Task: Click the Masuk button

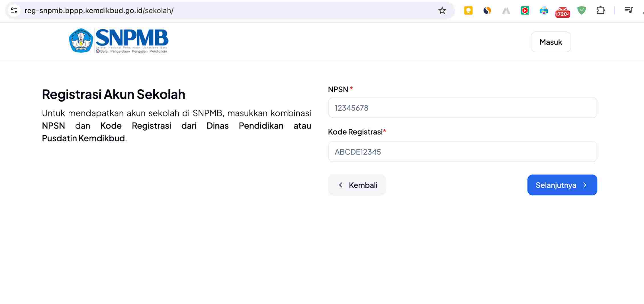Action: (551, 42)
